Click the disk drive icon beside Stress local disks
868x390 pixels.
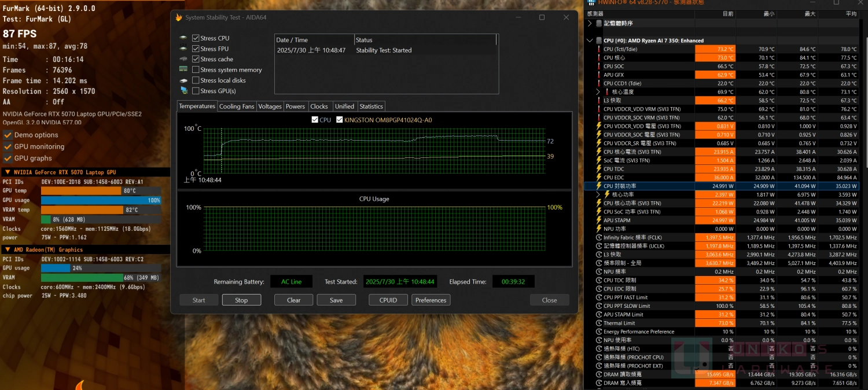click(x=183, y=80)
